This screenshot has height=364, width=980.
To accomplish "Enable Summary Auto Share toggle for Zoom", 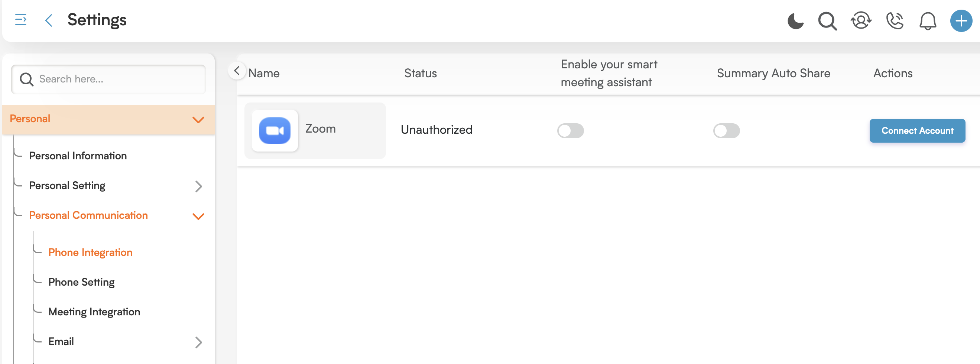I will [x=726, y=130].
